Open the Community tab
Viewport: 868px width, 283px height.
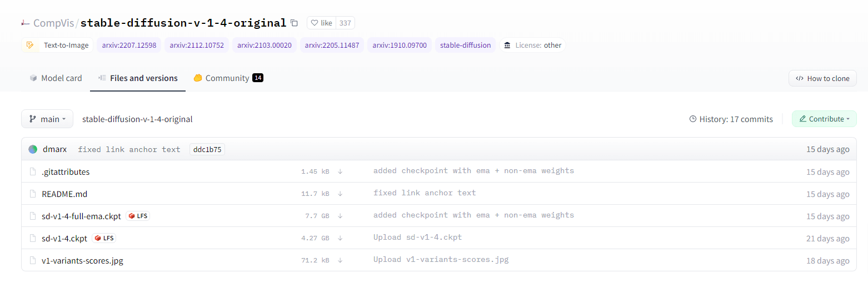[x=228, y=78]
